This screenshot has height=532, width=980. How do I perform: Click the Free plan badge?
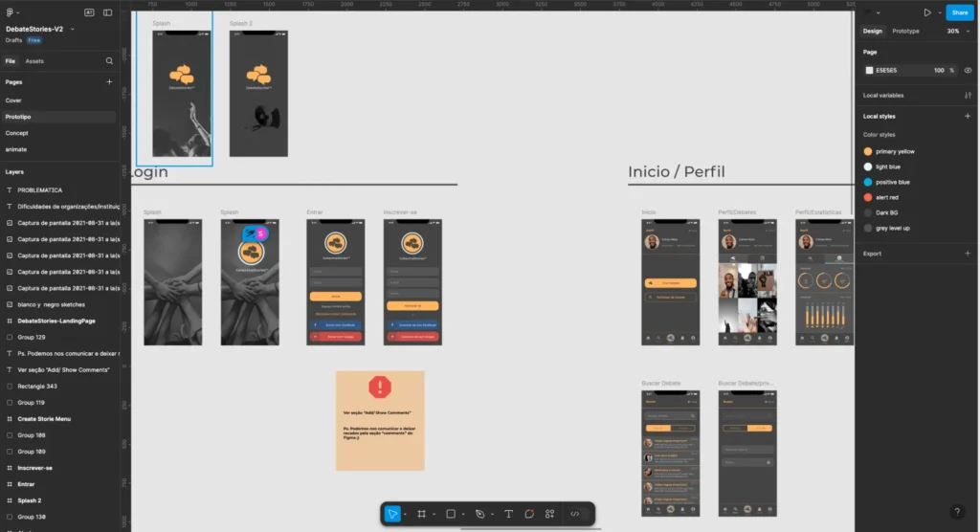click(x=33, y=40)
